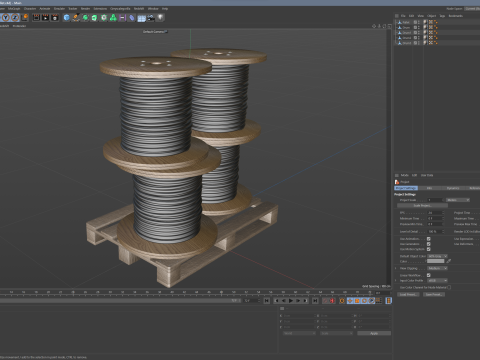This screenshot has width=480, height=360.
Task: Open the Simulate menu
Action: click(x=59, y=9)
